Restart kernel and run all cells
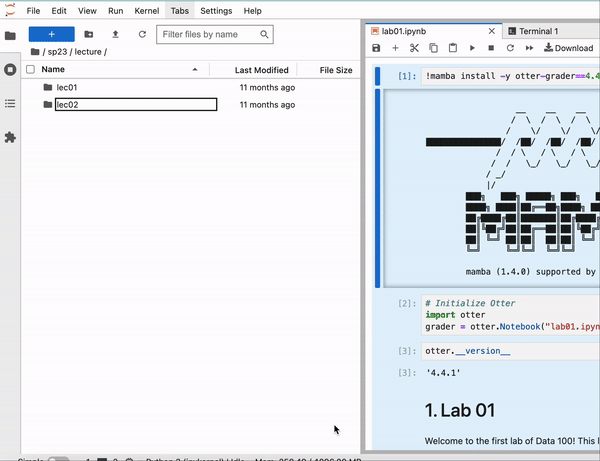This screenshot has height=461, width=600. point(530,48)
